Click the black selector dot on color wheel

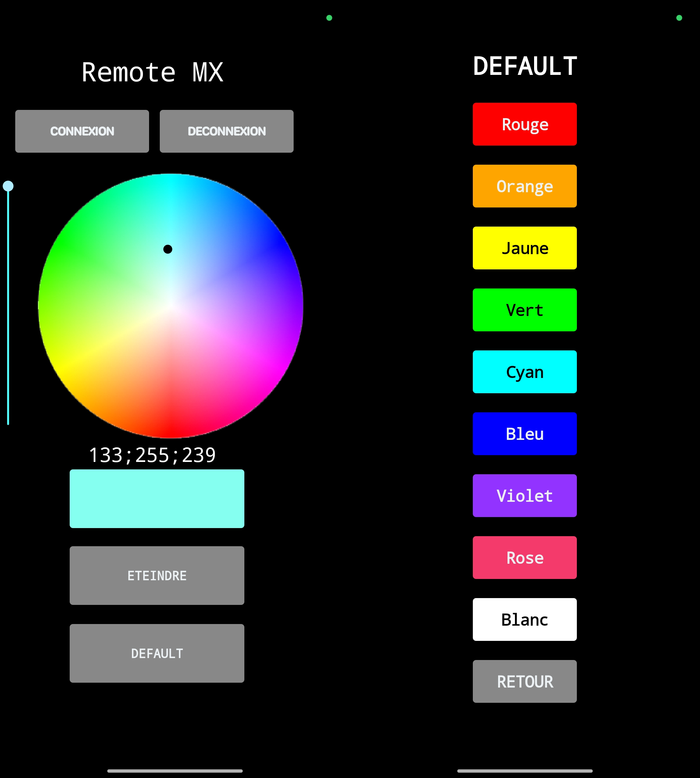pyautogui.click(x=168, y=249)
